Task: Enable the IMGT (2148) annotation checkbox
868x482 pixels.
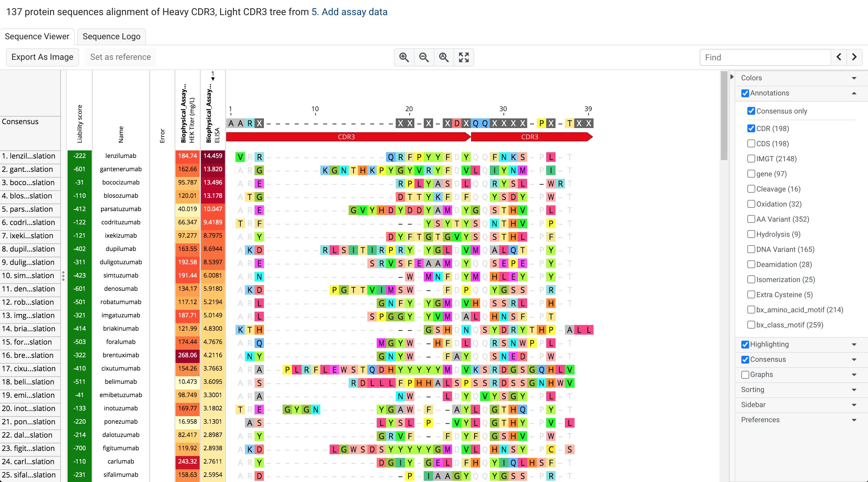Action: [x=751, y=159]
